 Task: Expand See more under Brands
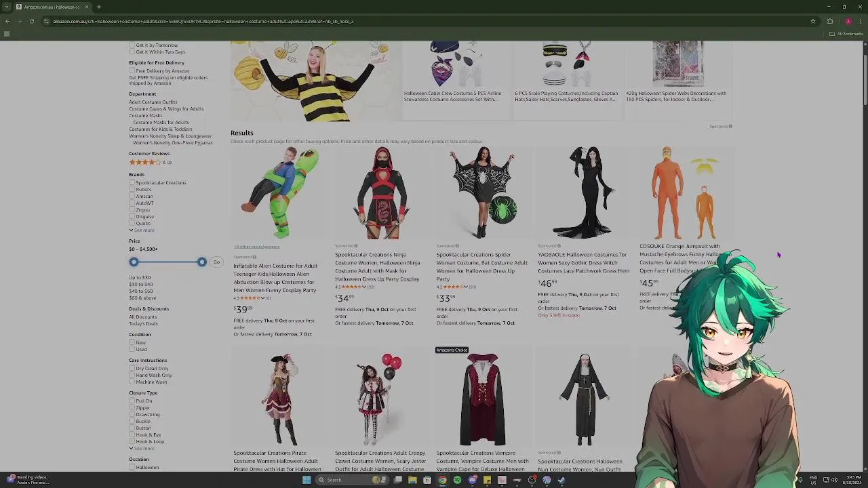[x=142, y=230]
